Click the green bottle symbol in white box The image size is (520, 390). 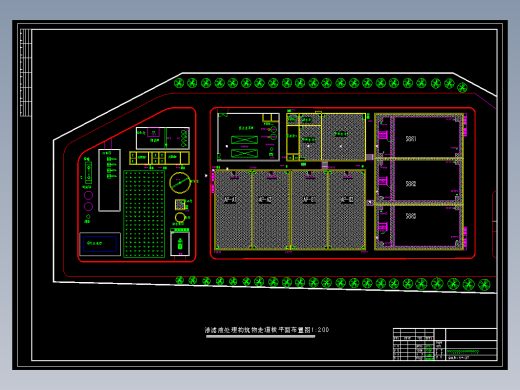point(180,244)
